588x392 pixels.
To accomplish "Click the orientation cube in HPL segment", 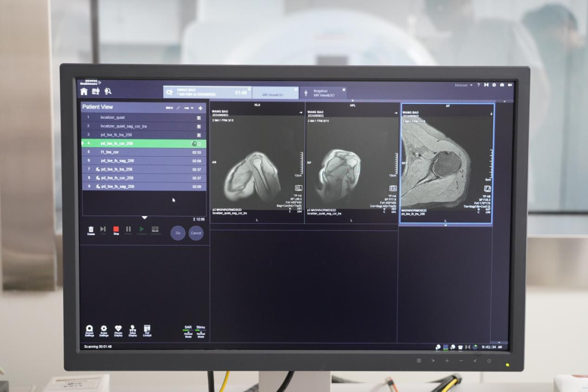I will point(393,188).
